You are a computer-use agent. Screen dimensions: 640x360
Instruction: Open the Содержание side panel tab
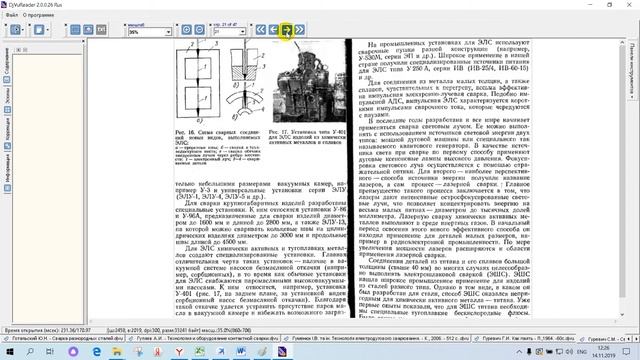point(7,66)
